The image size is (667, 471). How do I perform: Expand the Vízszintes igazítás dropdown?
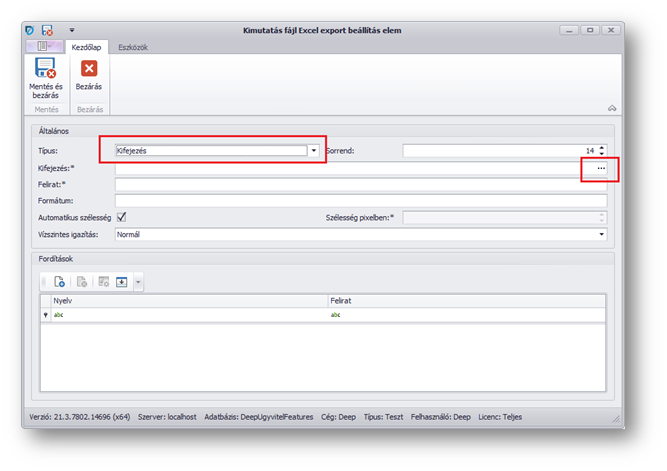pos(602,234)
